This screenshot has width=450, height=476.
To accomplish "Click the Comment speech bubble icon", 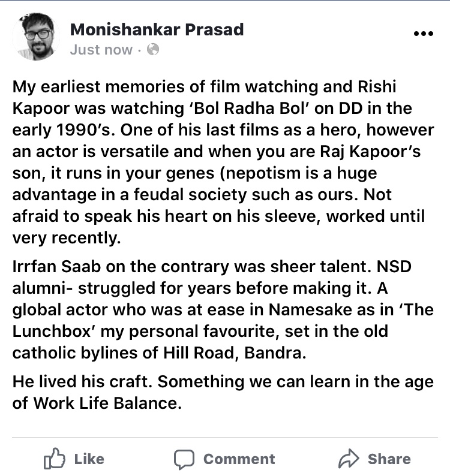I will pyautogui.click(x=184, y=459).
